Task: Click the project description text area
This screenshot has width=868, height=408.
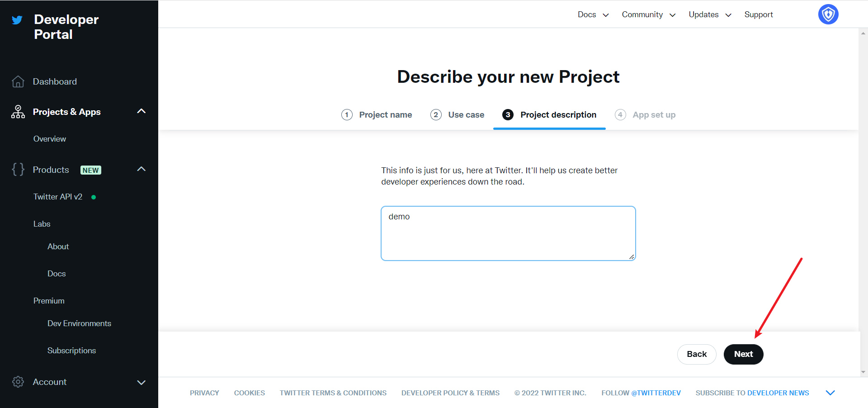Action: click(x=508, y=233)
